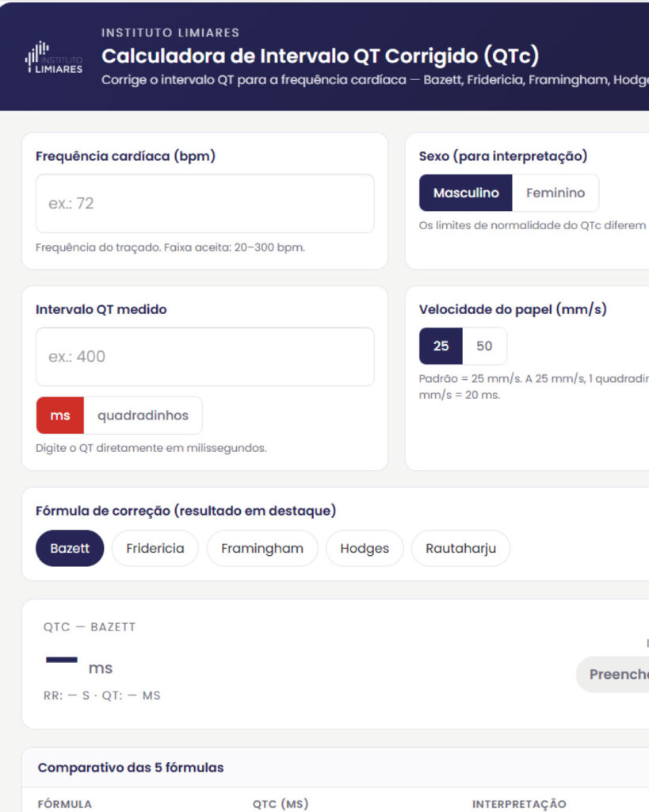Viewport: 649px width, 812px height.
Task: Click the Comparativo das 5 fórmulas heading
Action: (131, 768)
